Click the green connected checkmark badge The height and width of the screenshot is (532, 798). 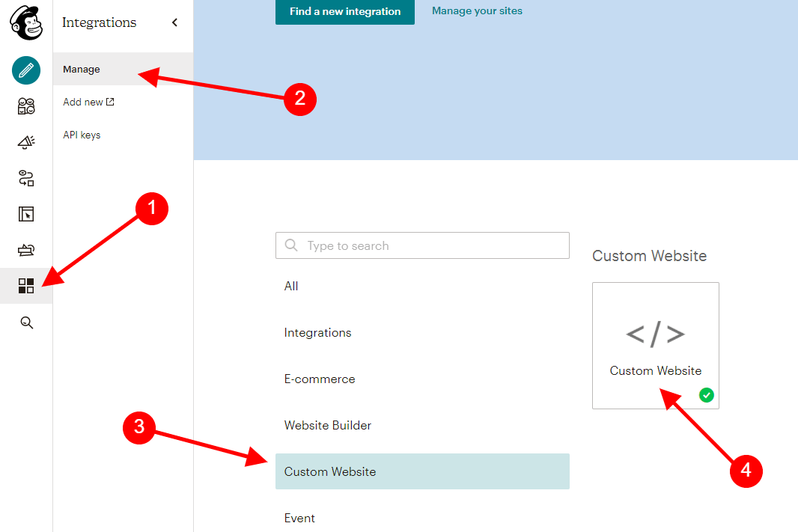[x=707, y=394]
